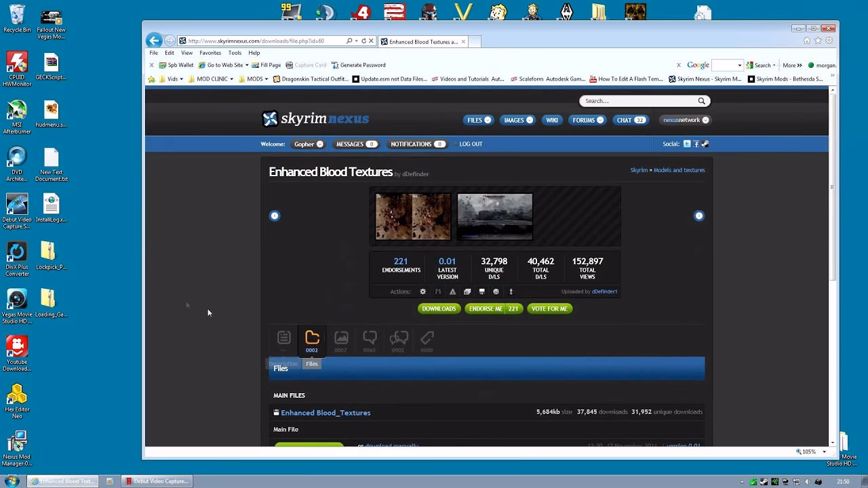Screen dimensions: 868x488
Task: Launch Nexus Mod Manager desktop shortcut
Action: [17, 449]
